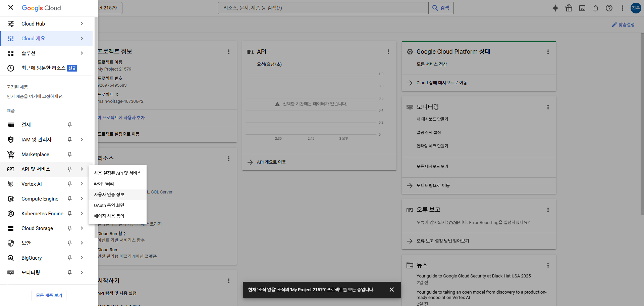Pin 결제 to the pinned products

pyautogui.click(x=70, y=125)
